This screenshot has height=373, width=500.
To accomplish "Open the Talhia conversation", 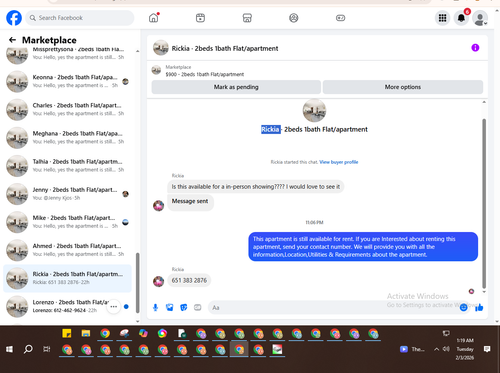I will (x=67, y=166).
